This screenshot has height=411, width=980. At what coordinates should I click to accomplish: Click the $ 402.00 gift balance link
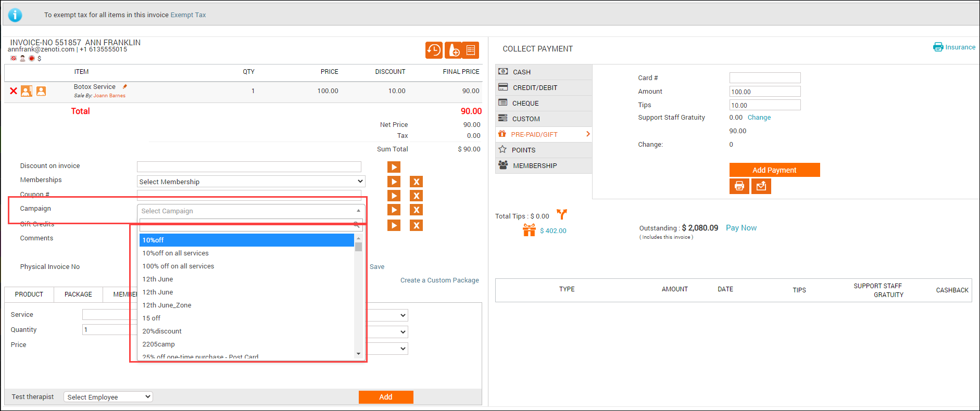tap(553, 230)
